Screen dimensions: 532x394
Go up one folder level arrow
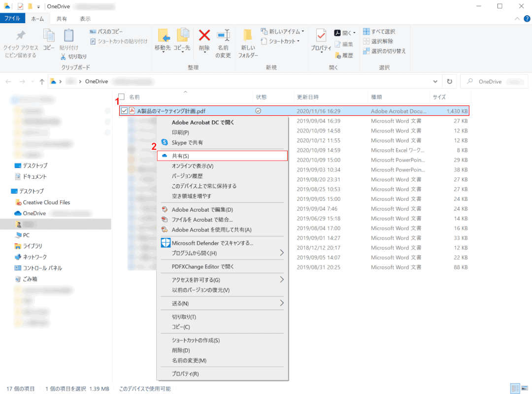[42, 81]
